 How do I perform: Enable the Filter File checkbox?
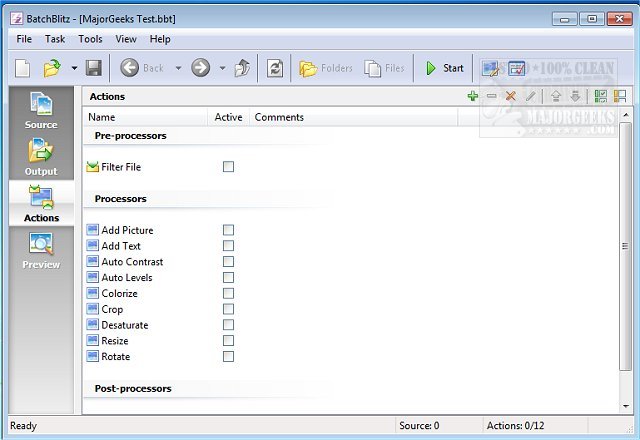pos(229,167)
